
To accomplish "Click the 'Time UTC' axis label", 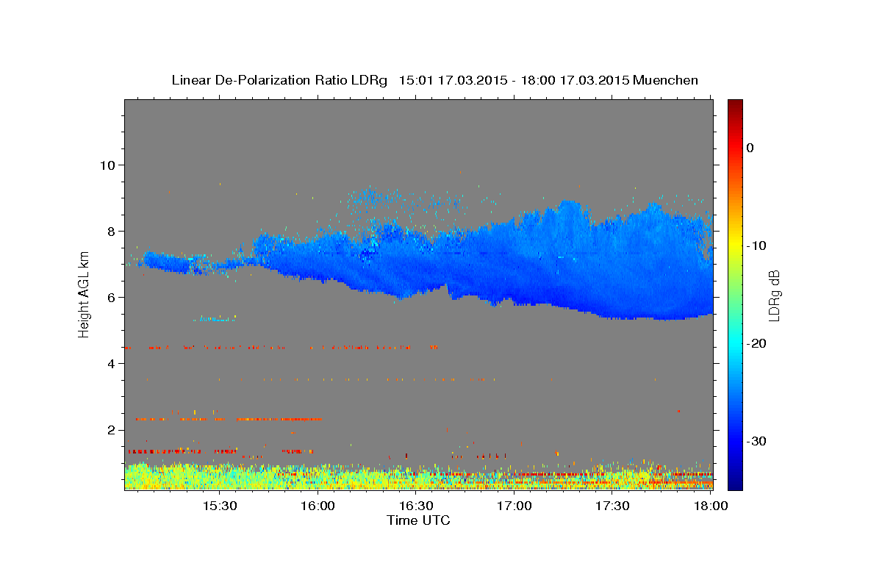I will 418,520.
